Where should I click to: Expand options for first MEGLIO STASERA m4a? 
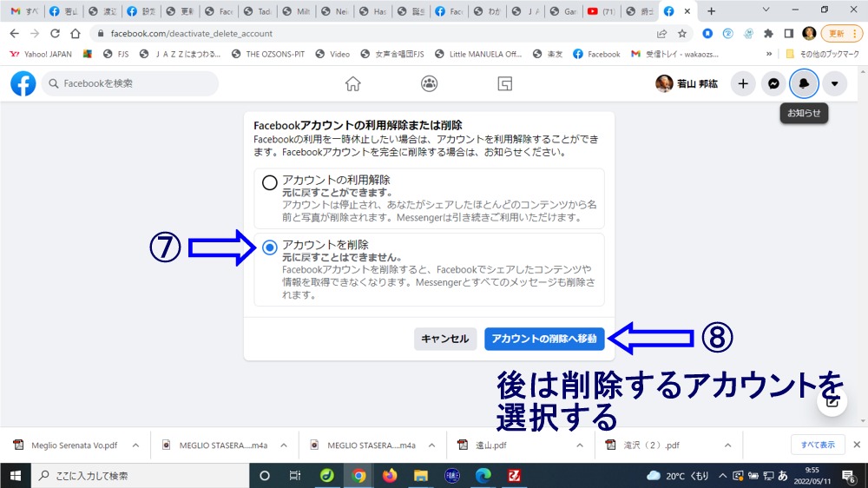coord(284,445)
